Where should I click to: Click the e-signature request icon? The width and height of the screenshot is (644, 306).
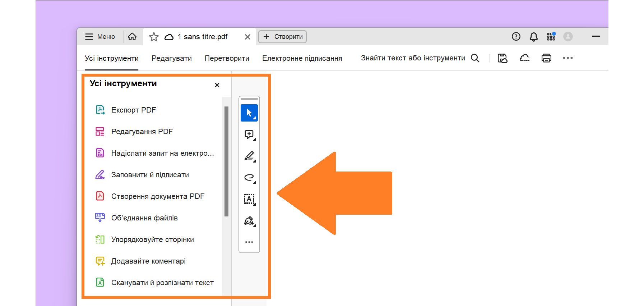click(100, 153)
